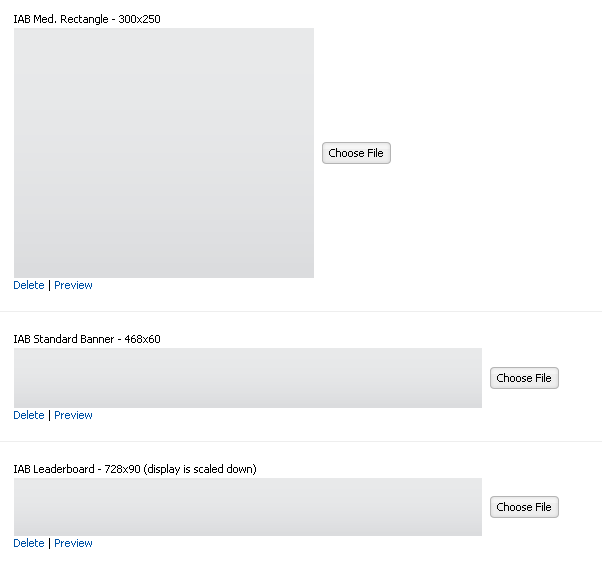Preview the IAB Leaderboard ad

coord(73,543)
